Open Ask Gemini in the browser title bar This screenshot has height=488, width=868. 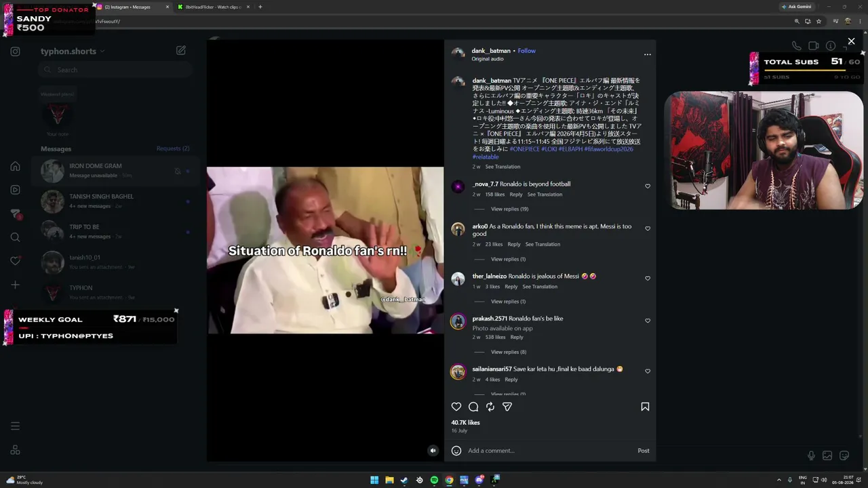click(x=796, y=7)
